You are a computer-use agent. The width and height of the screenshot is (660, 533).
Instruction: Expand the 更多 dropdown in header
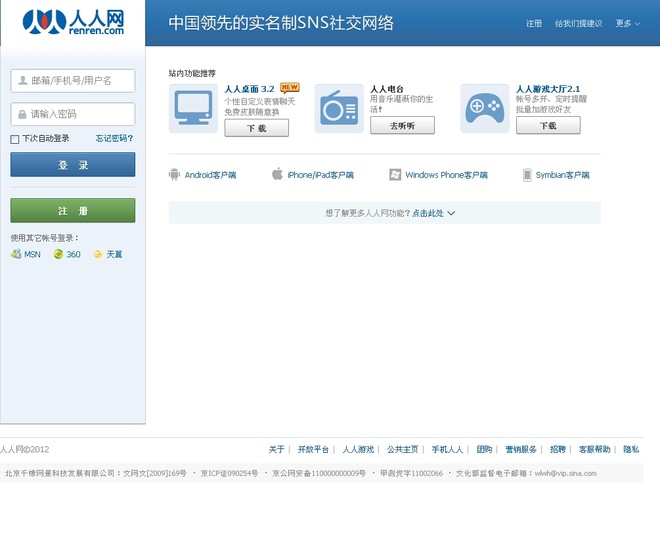pyautogui.click(x=628, y=23)
